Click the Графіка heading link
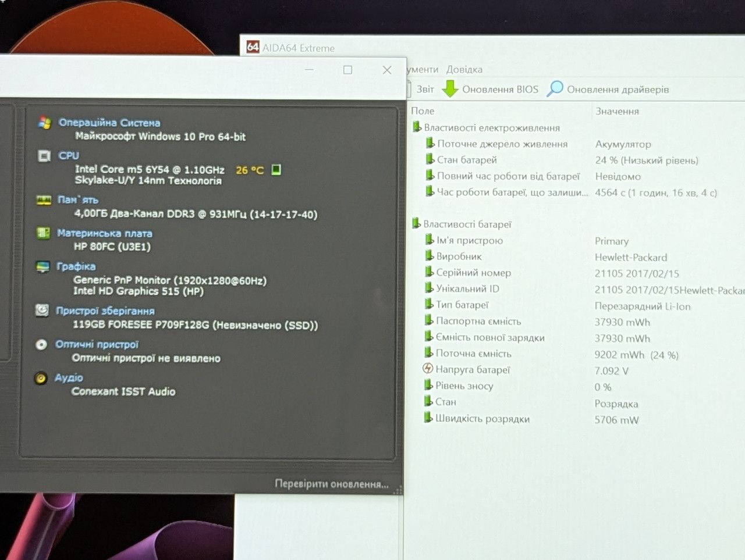This screenshot has height=560, width=745. coord(76,266)
